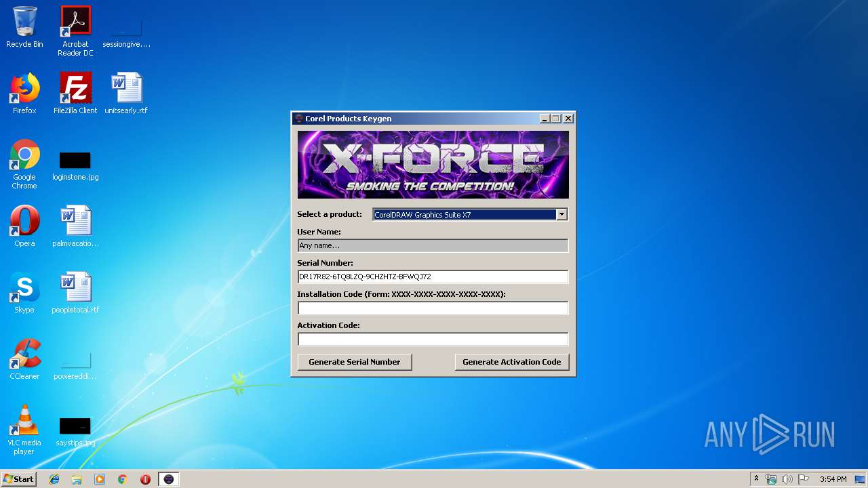Focus the Activation Code input box
The image size is (868, 488).
coord(433,339)
